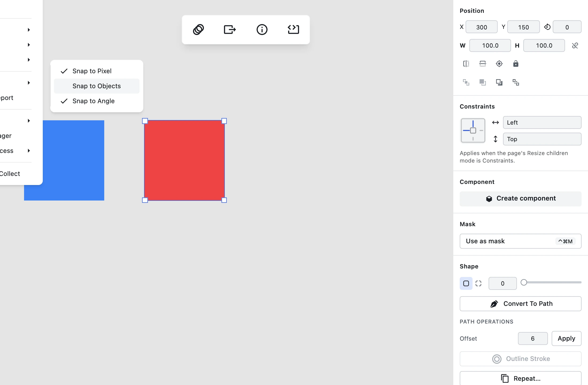Flip the shape vertically
Viewport: 588px width, 385px height.
point(483,64)
